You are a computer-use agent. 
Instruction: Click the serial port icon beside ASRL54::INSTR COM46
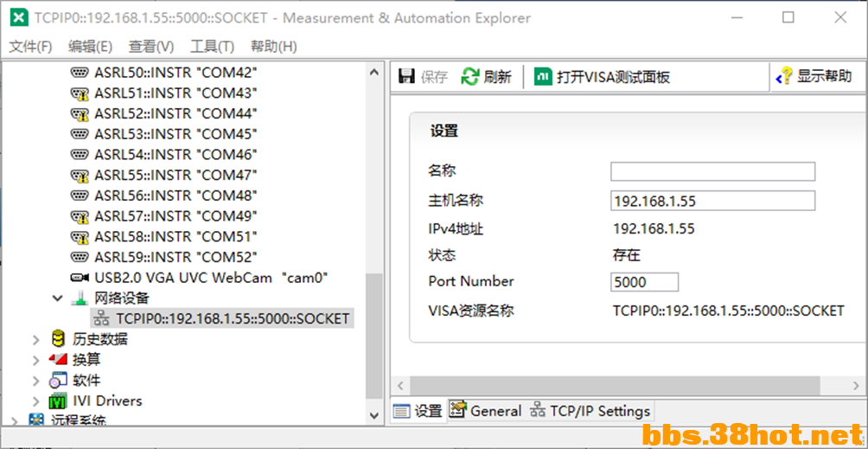click(x=80, y=155)
